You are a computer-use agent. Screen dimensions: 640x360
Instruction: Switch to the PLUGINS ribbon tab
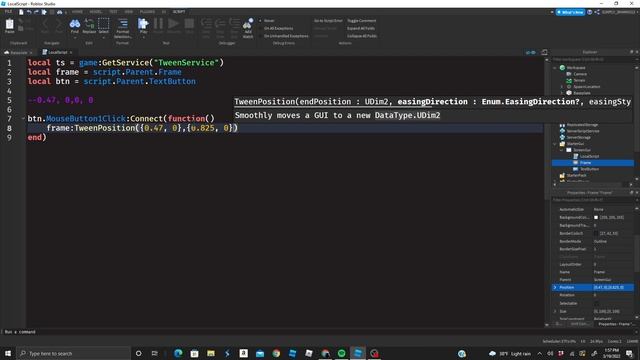147,12
